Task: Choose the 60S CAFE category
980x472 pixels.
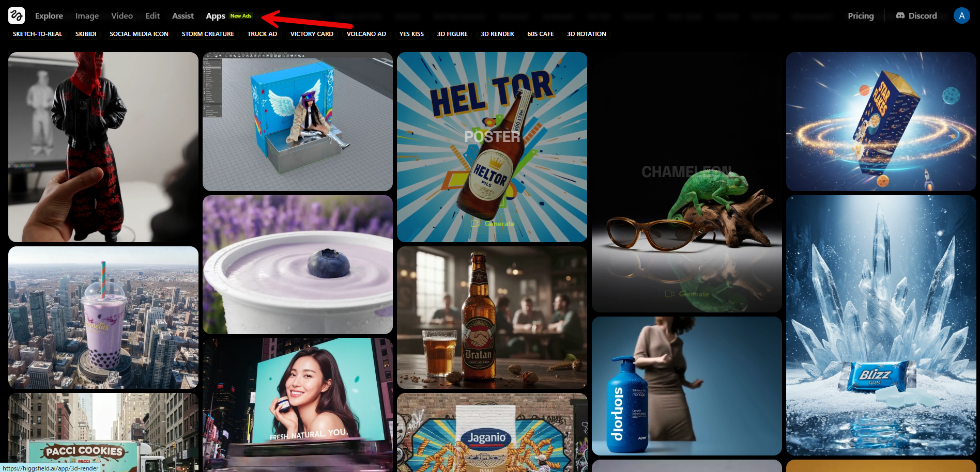Action: pos(540,34)
